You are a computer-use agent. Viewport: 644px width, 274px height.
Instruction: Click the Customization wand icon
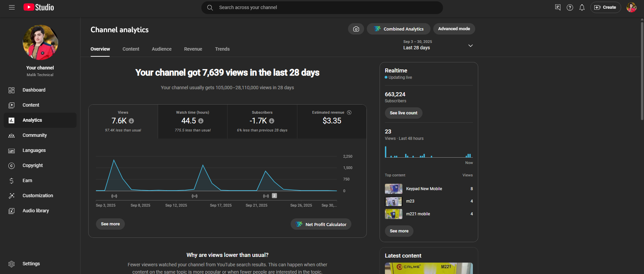coord(11,196)
